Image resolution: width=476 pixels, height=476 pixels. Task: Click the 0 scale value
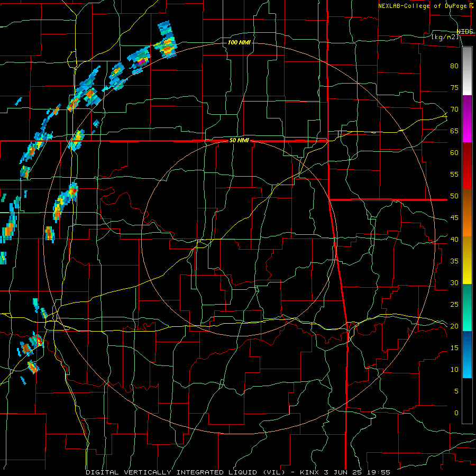click(456, 413)
